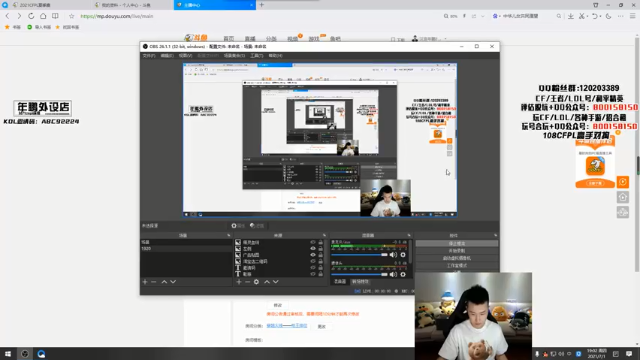This screenshot has width=640, height=360.
Task: Go back in the browser
Action: (7, 16)
